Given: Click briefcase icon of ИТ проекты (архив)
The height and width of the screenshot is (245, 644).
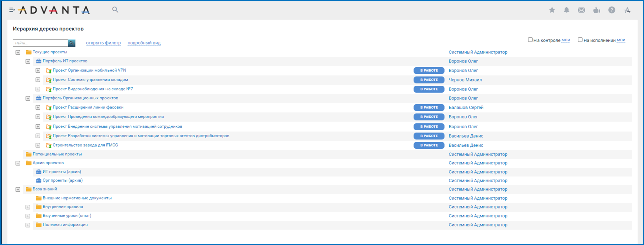Looking at the screenshot, I should pos(39,172).
